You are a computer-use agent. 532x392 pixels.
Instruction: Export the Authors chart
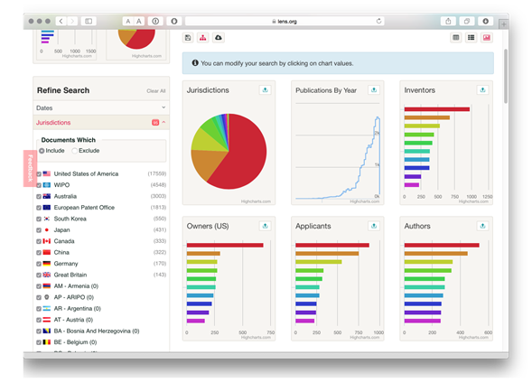482,226
